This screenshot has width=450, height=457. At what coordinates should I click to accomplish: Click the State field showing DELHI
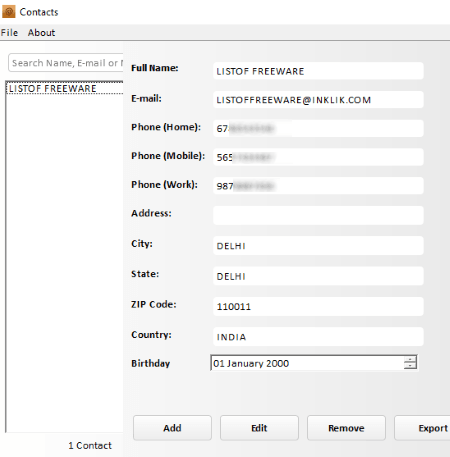(x=318, y=276)
